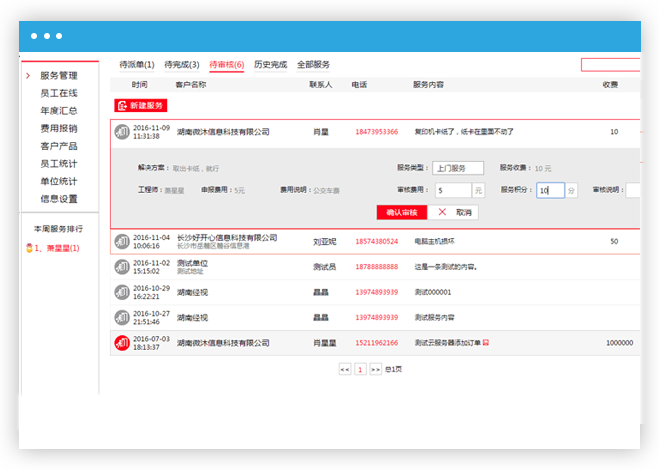Click status icon of 2016-11-09 service row
659x470 pixels.
(122, 131)
